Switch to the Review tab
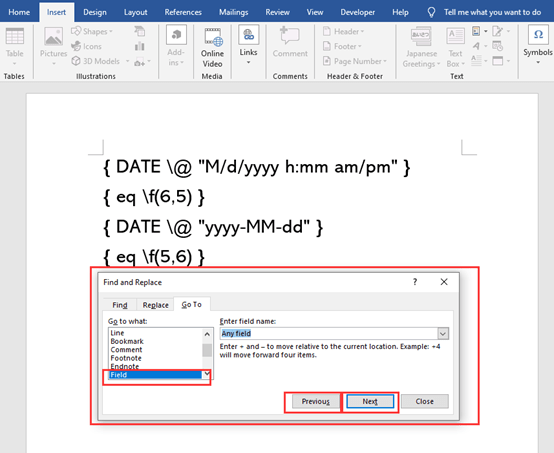 click(277, 12)
